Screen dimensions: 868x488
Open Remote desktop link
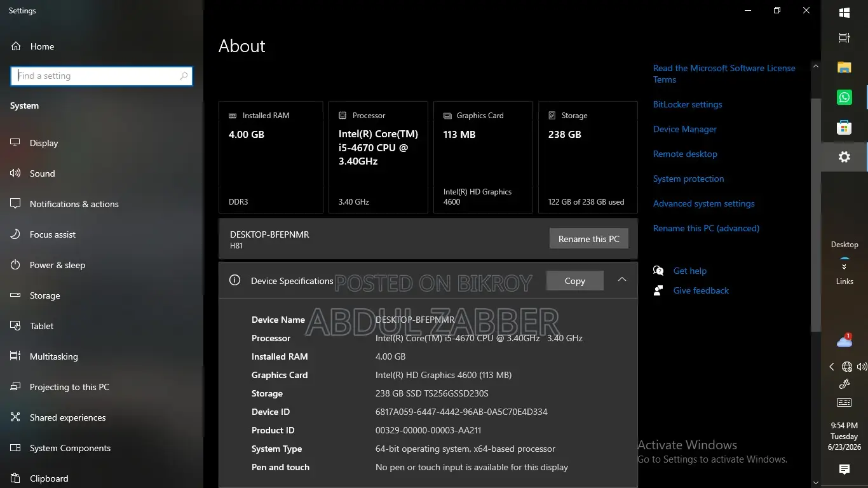[685, 154]
